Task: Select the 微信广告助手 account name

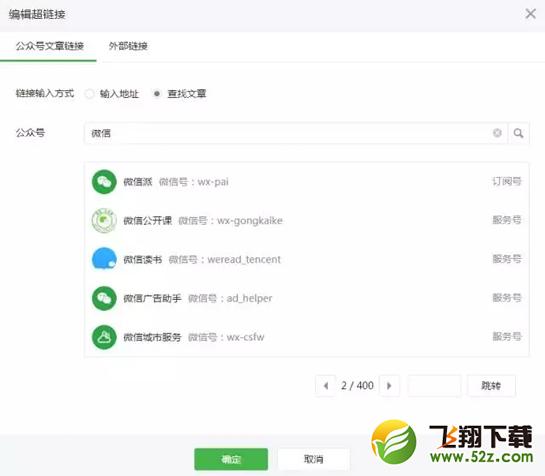Action: (152, 298)
